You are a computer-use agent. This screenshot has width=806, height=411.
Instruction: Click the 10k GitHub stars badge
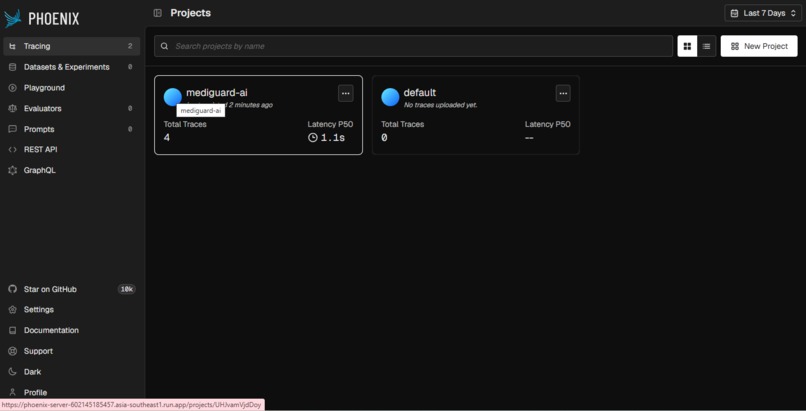click(126, 289)
